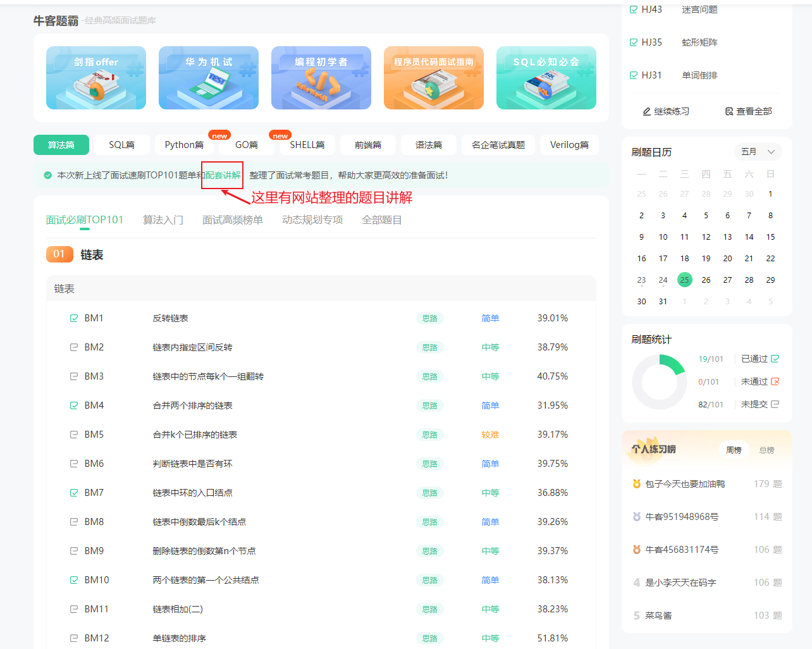The image size is (812, 649).
Task: Click 较难 difficulty label on BM5
Action: [490, 435]
